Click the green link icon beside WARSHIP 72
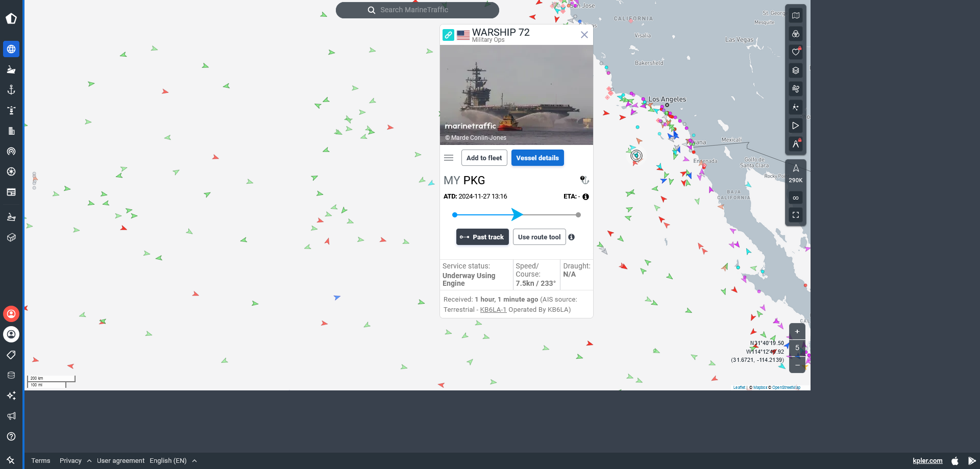Screen dimensions: 980x469 click(448, 35)
